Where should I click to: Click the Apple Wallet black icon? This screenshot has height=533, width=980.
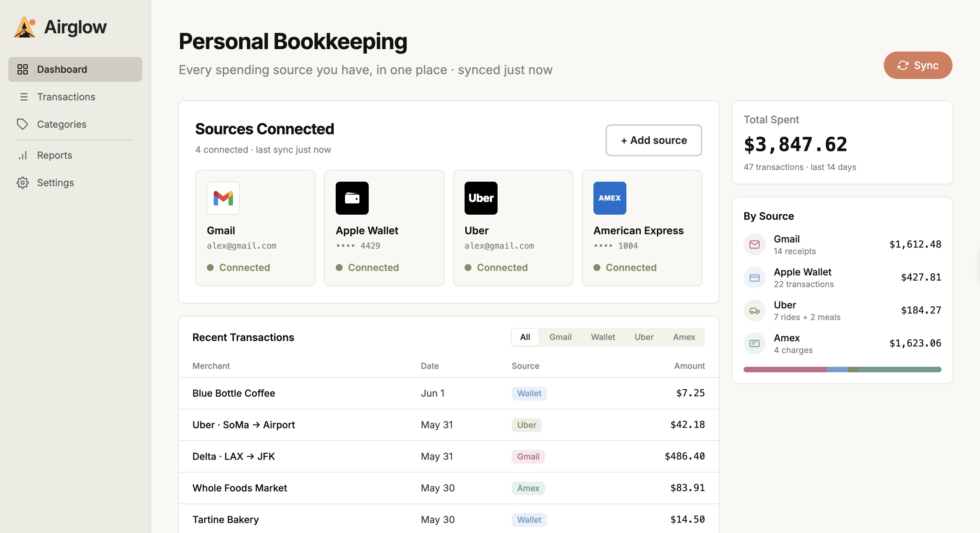(352, 198)
